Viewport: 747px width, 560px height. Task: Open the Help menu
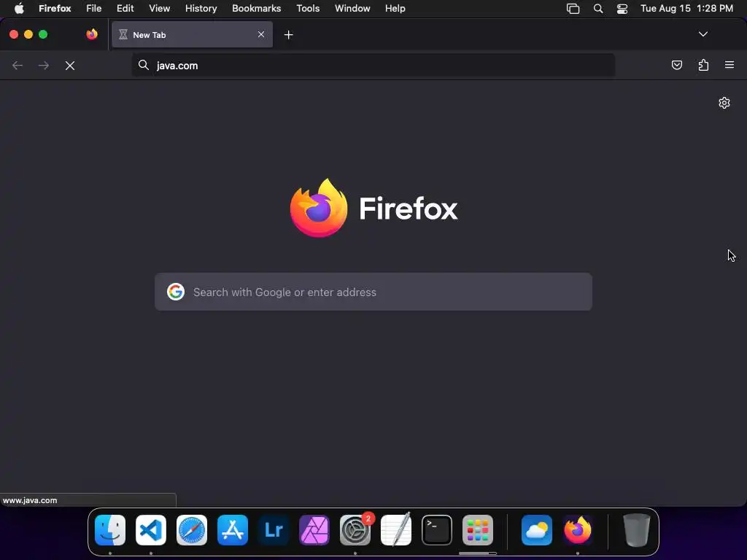(395, 9)
